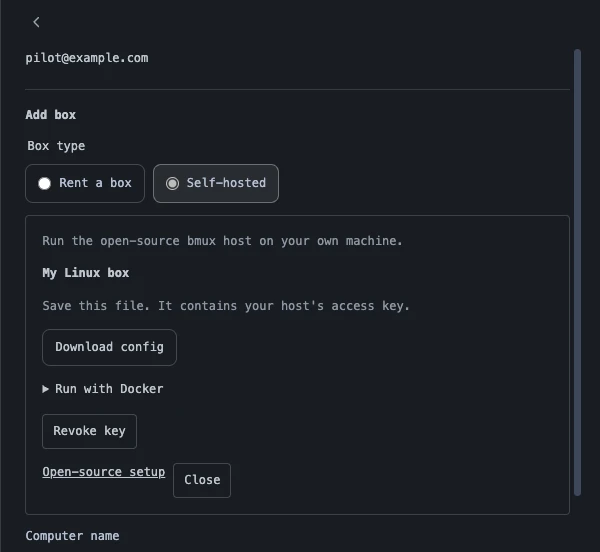Click the pilot@example.com account text
Image resolution: width=600 pixels, height=552 pixels.
coord(87,58)
